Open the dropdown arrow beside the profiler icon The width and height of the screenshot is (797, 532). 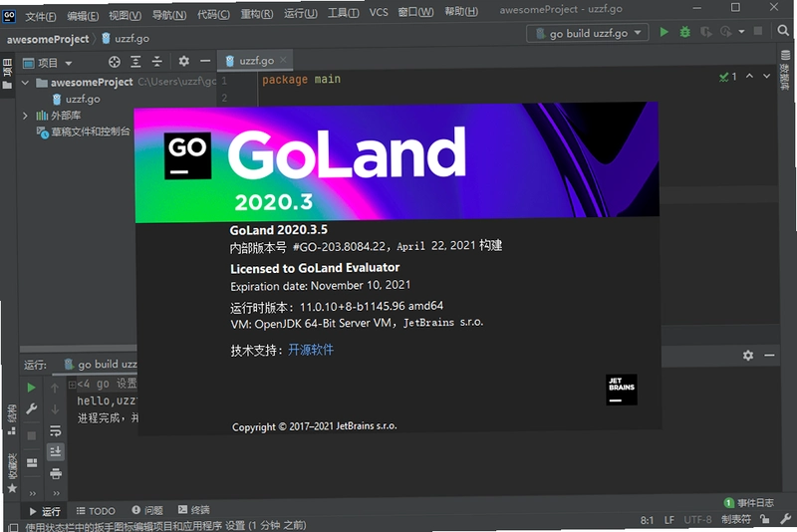[x=741, y=32]
